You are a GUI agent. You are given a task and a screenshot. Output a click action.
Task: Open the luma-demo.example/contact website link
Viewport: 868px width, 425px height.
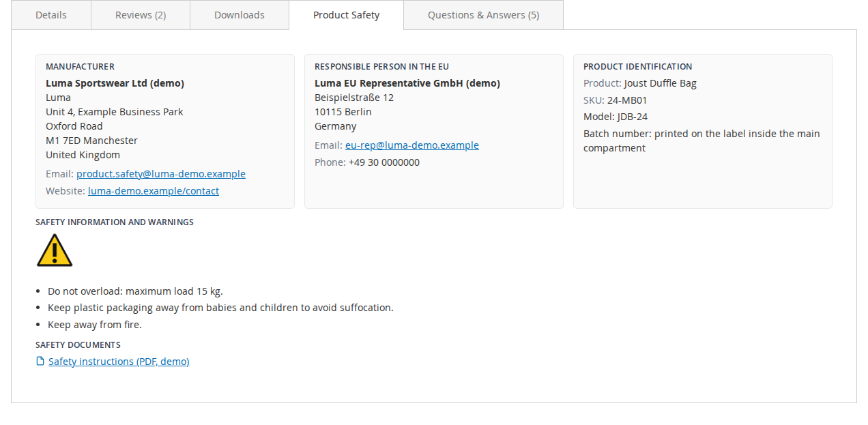[x=154, y=191]
